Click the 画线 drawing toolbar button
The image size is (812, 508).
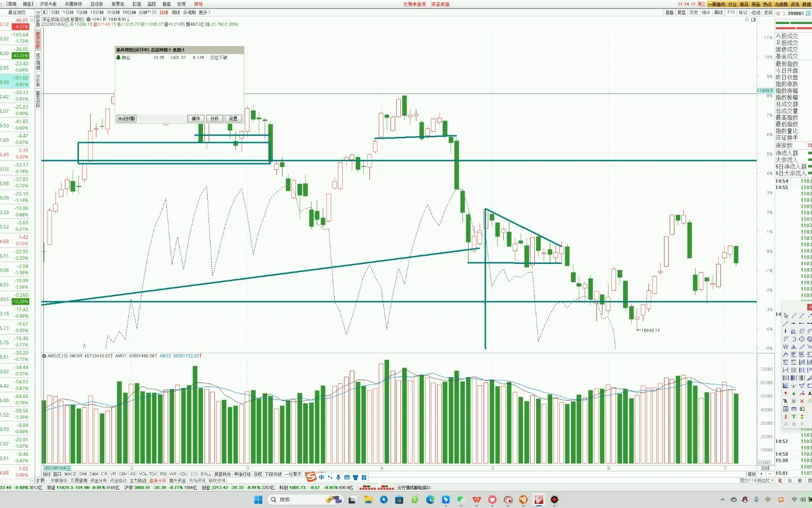[718, 12]
